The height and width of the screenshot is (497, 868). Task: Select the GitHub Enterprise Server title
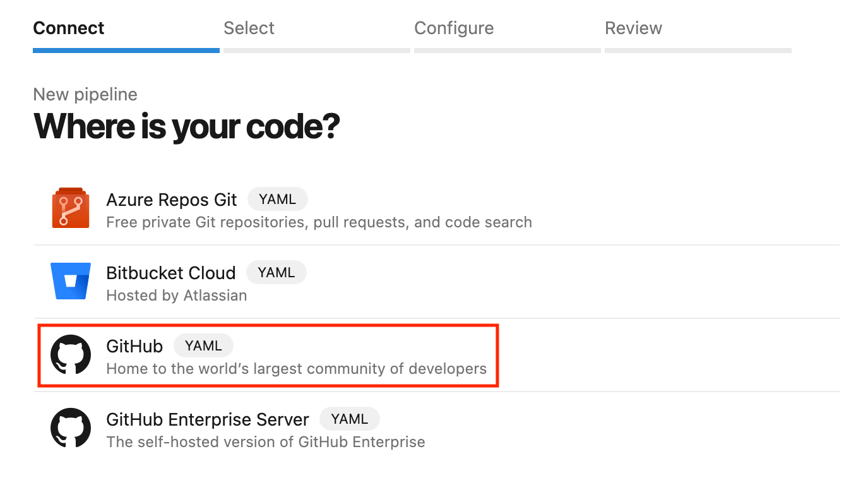(208, 419)
